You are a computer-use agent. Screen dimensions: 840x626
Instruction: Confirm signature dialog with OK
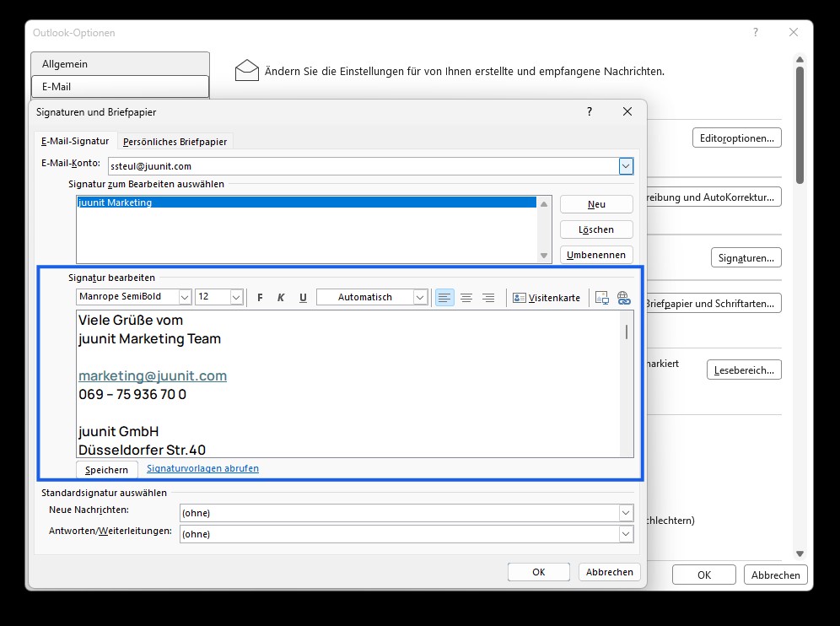pos(538,572)
